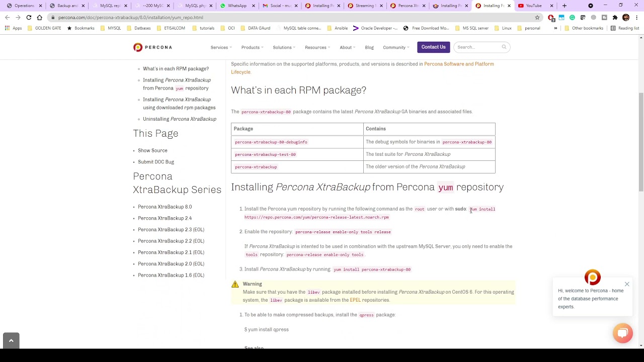Open Percona Software and Platform Lifecycle link
Image resolution: width=644 pixels, height=362 pixels.
point(362,68)
